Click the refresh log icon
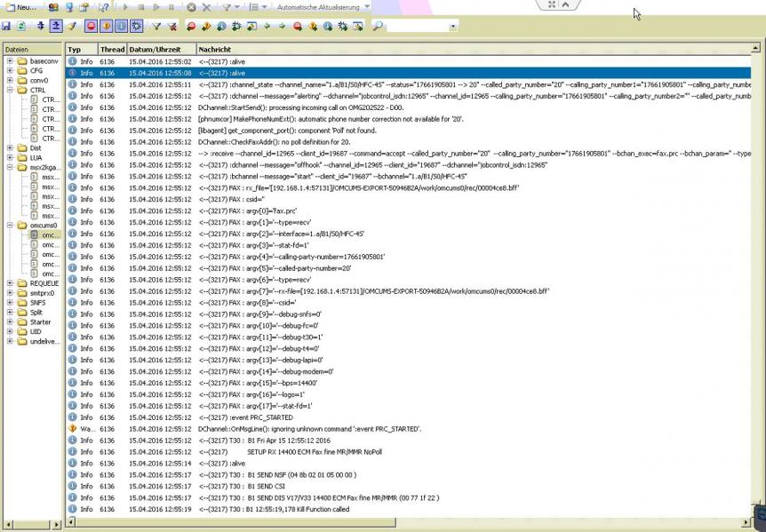The height and width of the screenshot is (532, 766). point(20,27)
